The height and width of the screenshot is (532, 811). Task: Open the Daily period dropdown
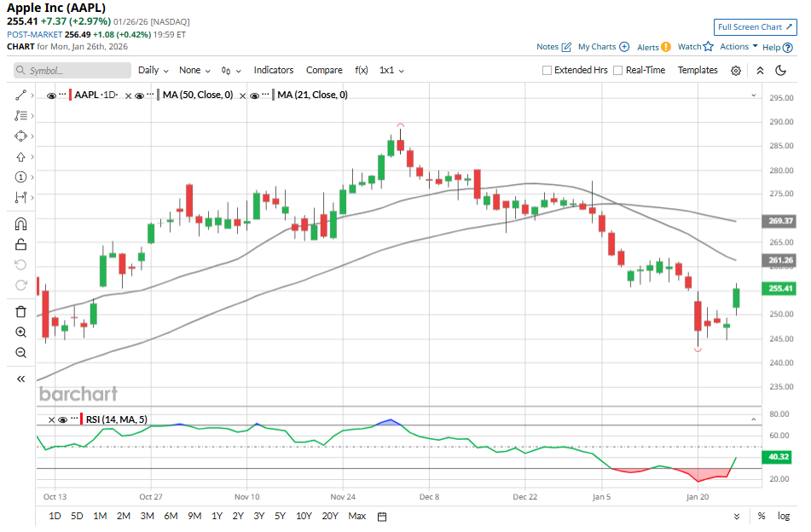[x=154, y=70]
